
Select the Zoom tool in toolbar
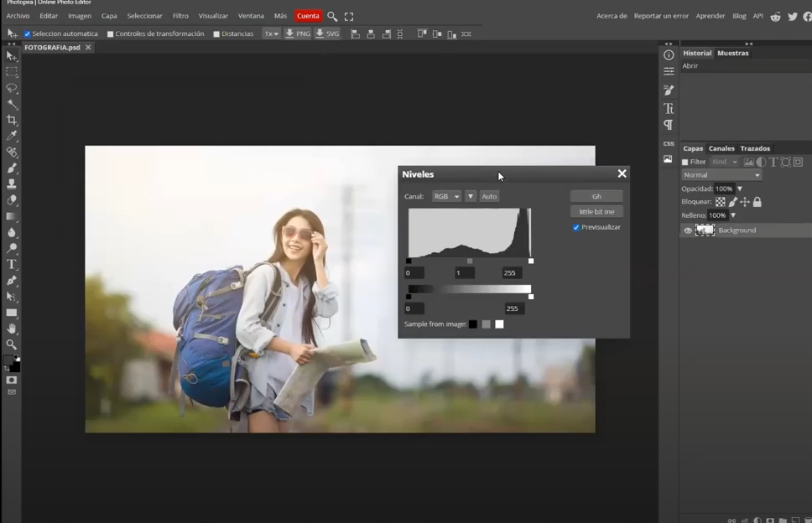(12, 344)
